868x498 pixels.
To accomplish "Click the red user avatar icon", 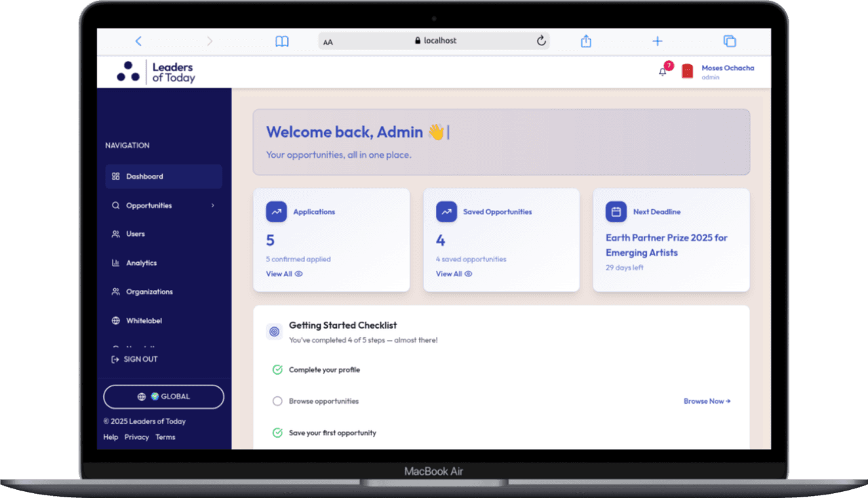I will click(687, 72).
